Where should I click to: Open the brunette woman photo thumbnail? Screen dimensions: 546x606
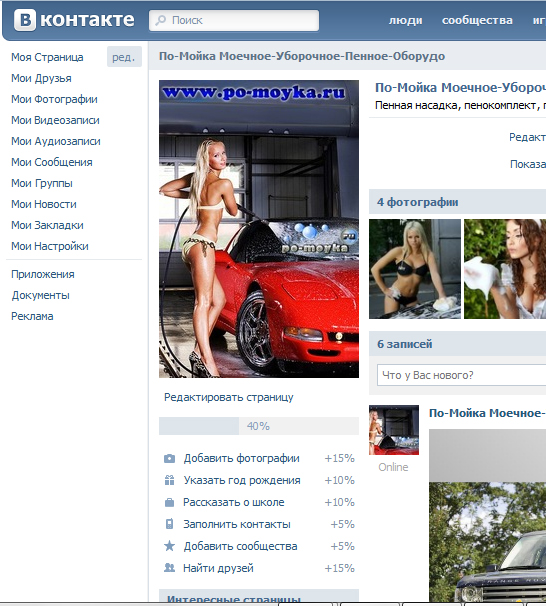pyautogui.click(x=505, y=269)
